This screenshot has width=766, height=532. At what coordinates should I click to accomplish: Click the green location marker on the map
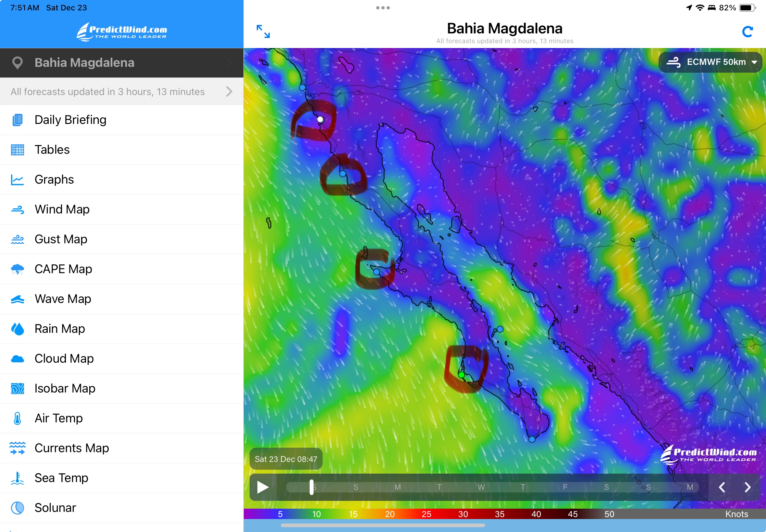[x=462, y=375]
